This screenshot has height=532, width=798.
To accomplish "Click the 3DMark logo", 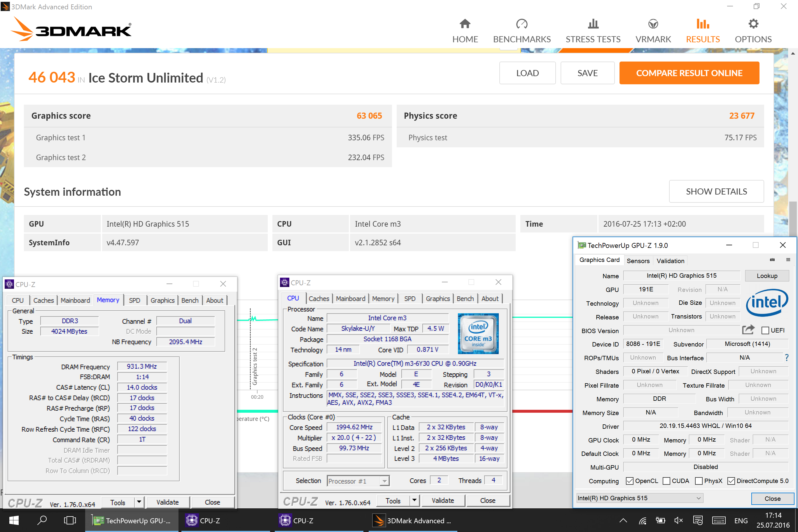I will pos(71,29).
